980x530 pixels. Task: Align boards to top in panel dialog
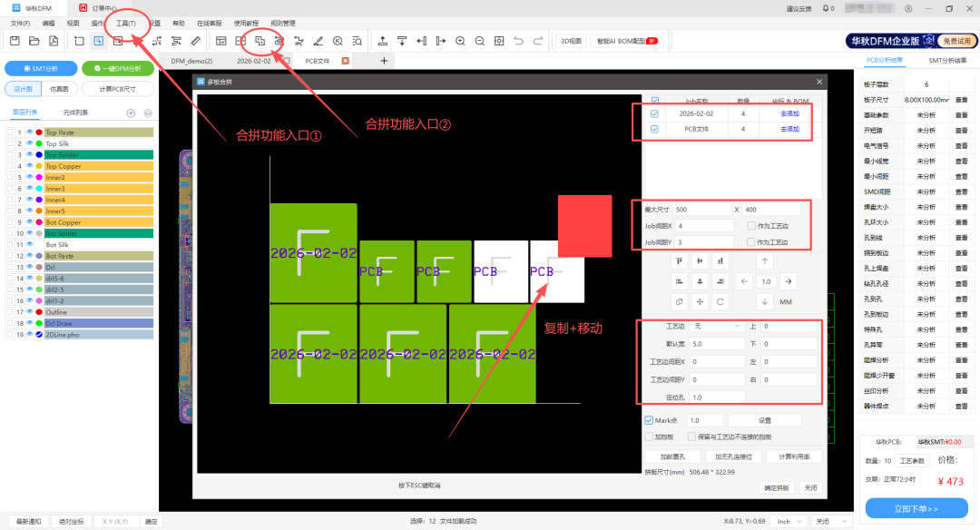click(680, 261)
